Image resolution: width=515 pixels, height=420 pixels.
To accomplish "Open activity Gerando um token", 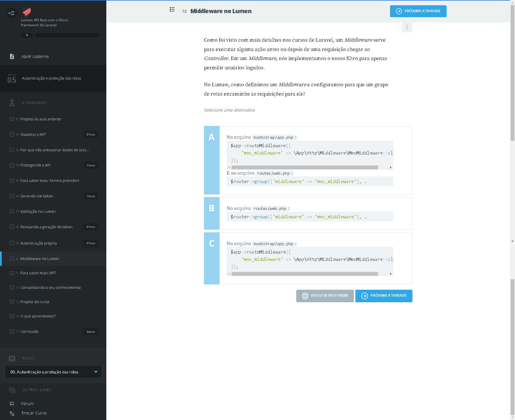I will [37, 196].
